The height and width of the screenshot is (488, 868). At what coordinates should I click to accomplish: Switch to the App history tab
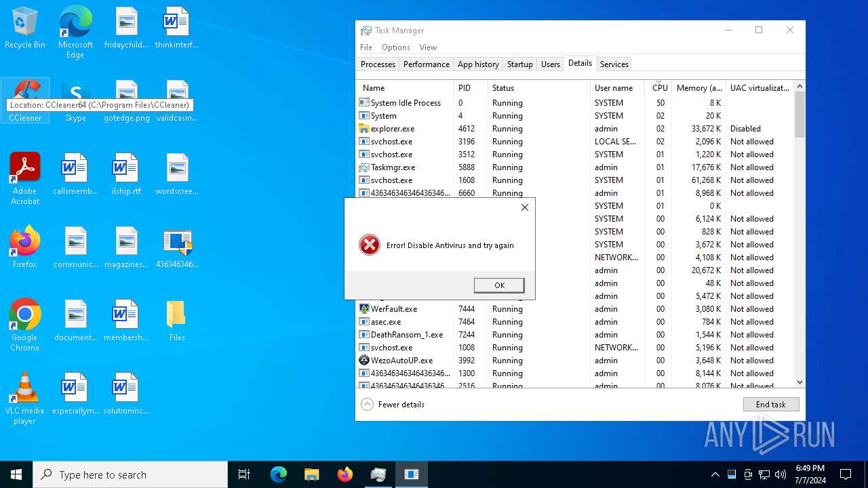point(478,64)
